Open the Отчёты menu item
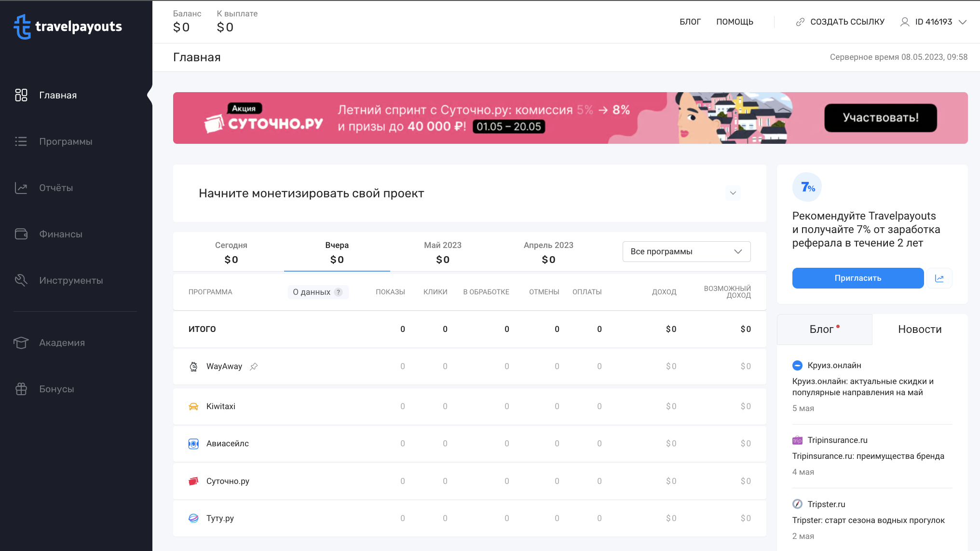Viewport: 980px width, 551px height. pos(56,188)
